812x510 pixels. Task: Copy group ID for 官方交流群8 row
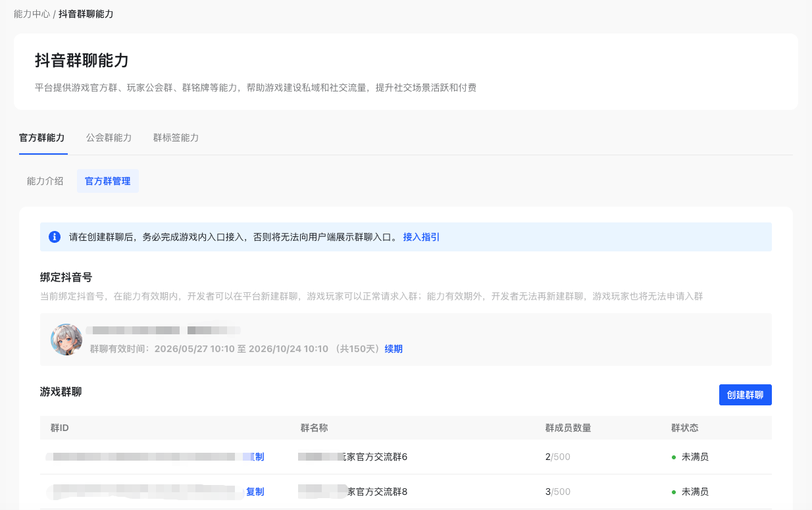(255, 492)
